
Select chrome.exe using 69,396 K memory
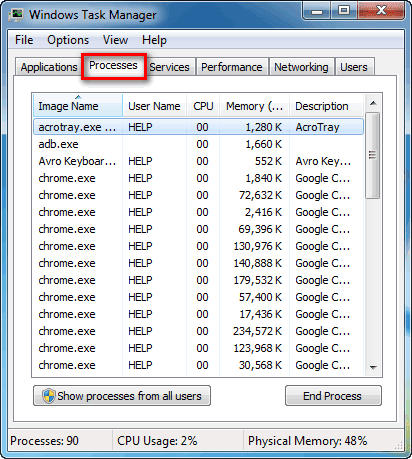(x=198, y=229)
